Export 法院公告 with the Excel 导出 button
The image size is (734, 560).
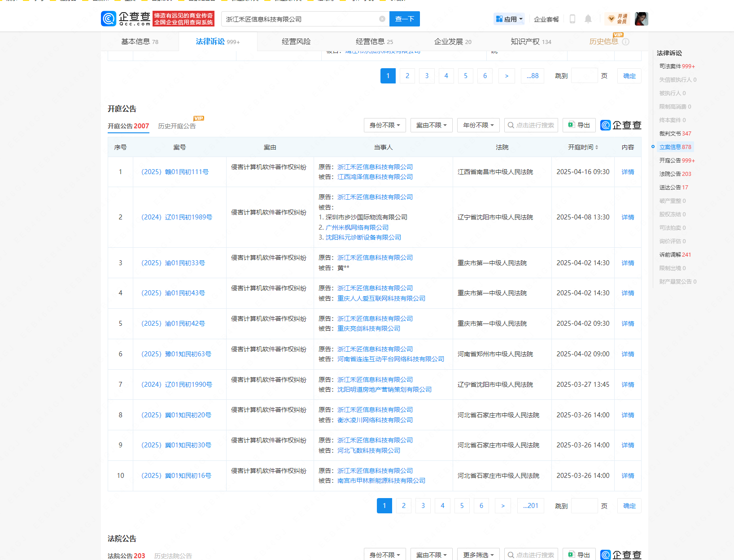579,555
